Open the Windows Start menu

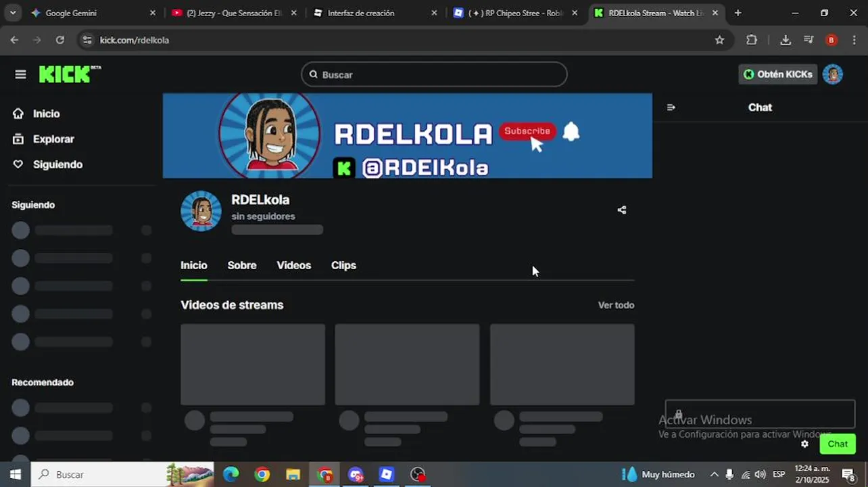[15, 474]
